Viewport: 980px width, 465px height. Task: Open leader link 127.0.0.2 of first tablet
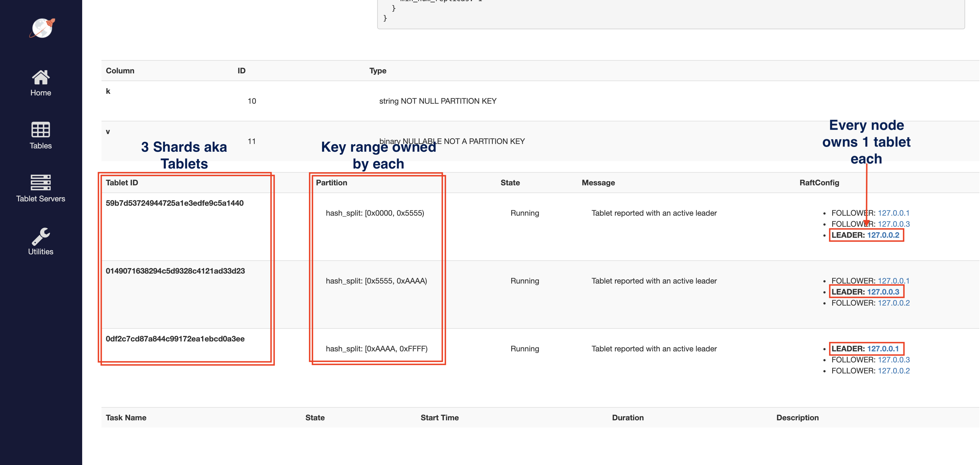[x=883, y=235]
